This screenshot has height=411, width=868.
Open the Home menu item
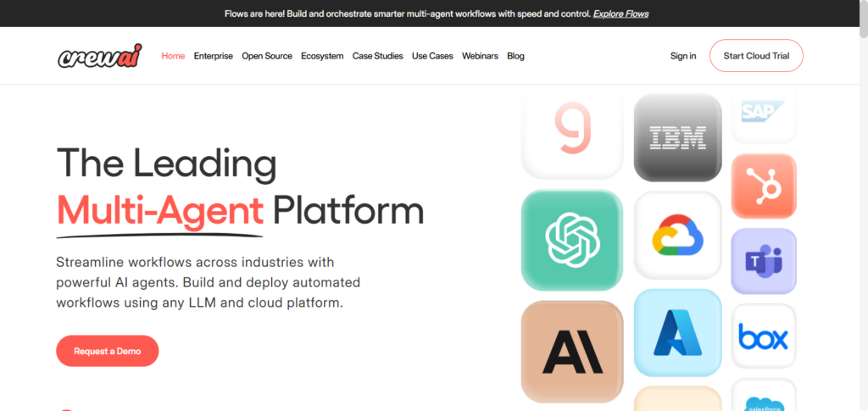(x=173, y=56)
